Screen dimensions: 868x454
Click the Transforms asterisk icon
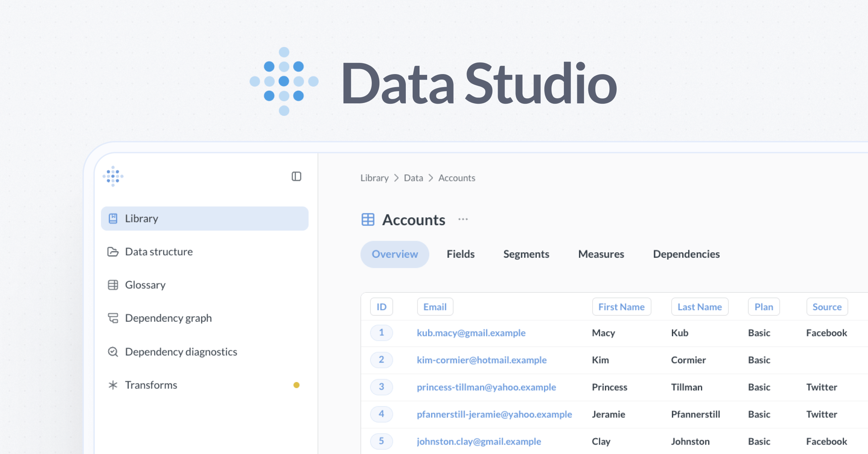point(113,385)
